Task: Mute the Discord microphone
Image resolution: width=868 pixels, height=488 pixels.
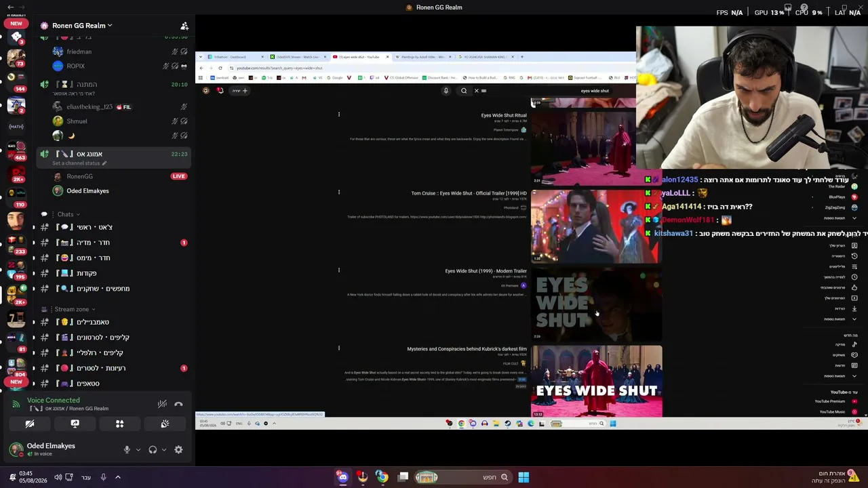Action: 127,449
